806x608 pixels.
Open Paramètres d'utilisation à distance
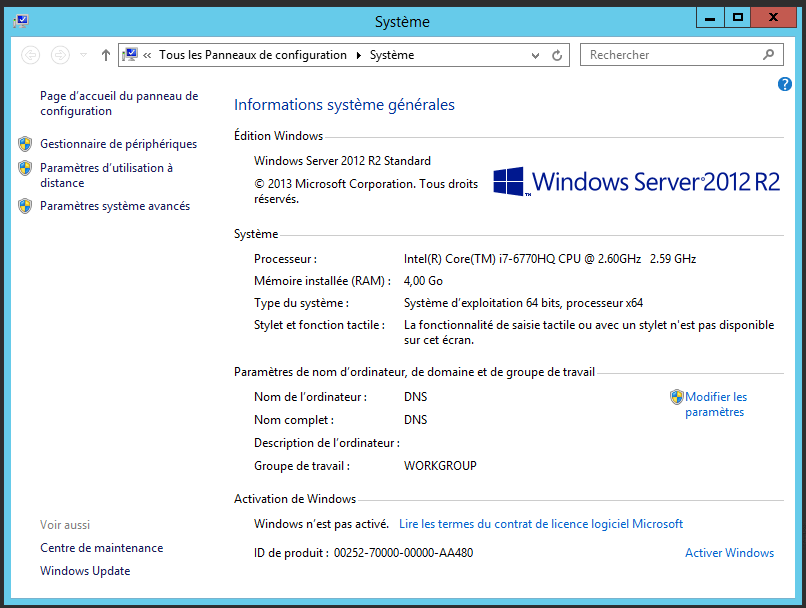click(x=106, y=175)
